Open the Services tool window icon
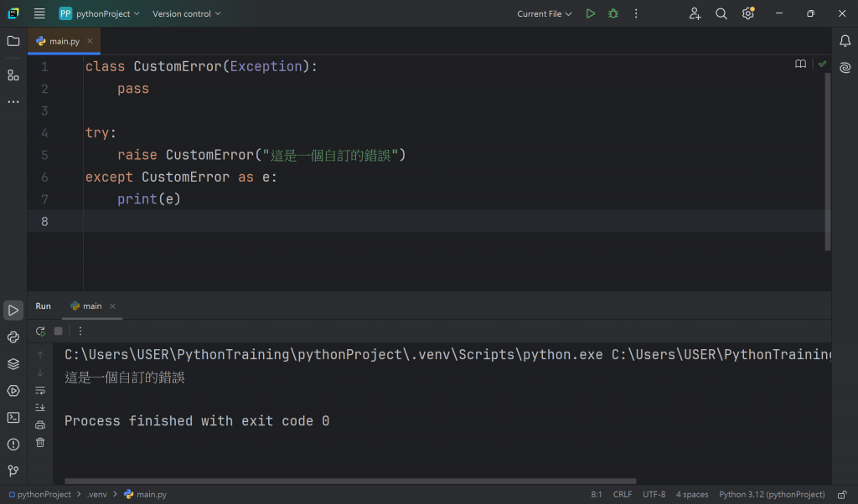The height and width of the screenshot is (504, 858). point(13,390)
